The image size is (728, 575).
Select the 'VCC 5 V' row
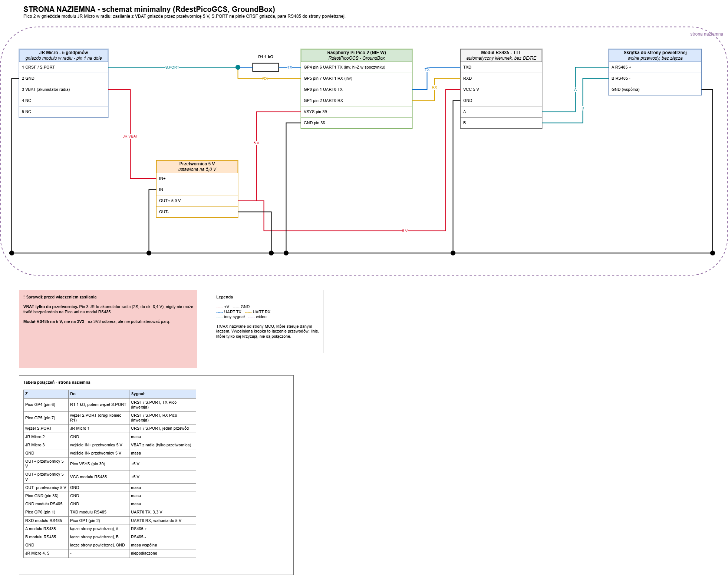click(x=501, y=89)
